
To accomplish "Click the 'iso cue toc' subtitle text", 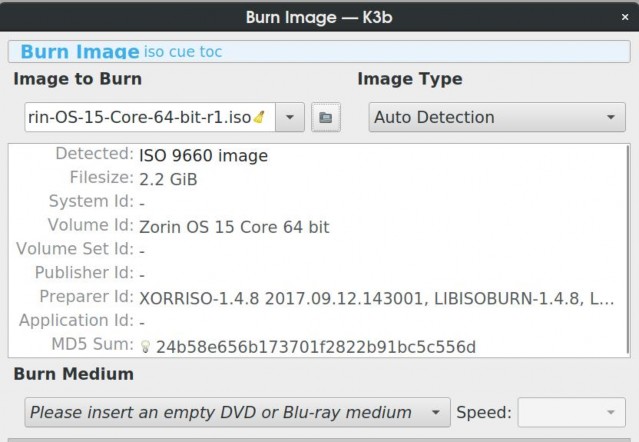I will [x=183, y=52].
